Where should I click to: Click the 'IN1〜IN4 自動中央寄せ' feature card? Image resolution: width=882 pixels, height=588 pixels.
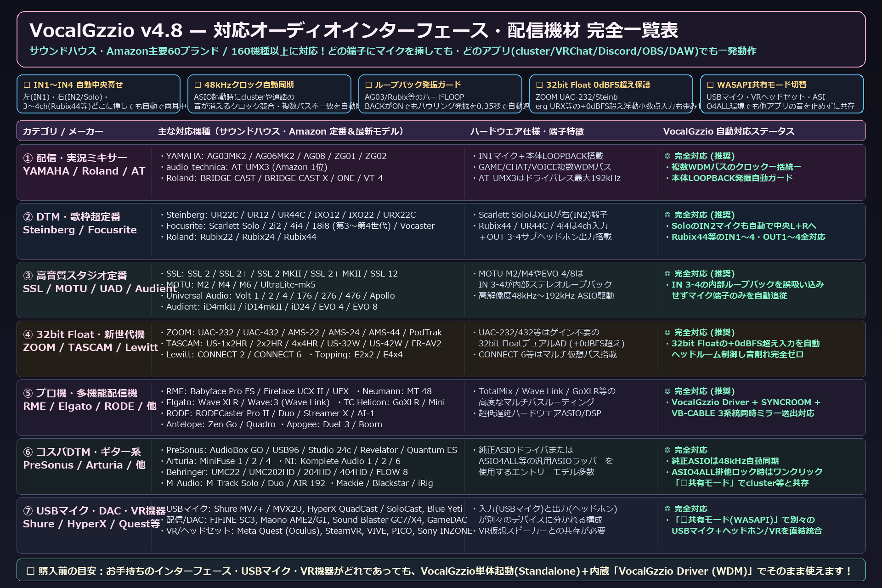tap(98, 94)
